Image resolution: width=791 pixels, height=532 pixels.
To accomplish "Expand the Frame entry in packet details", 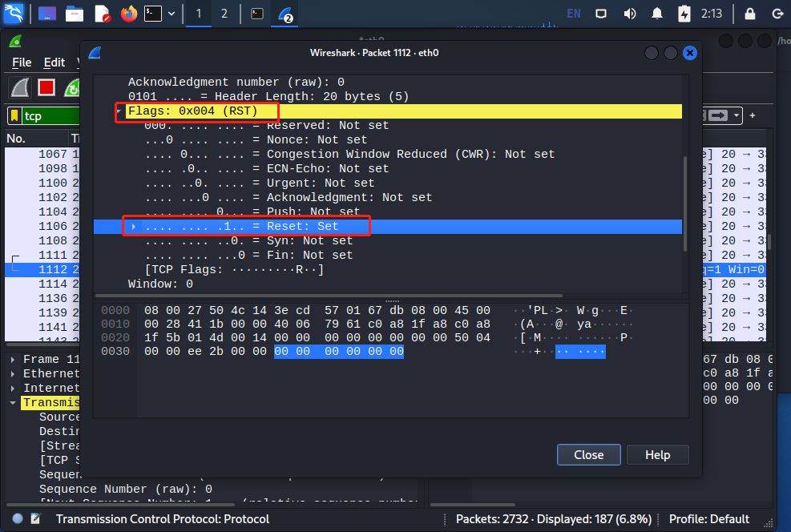I will click(x=14, y=360).
